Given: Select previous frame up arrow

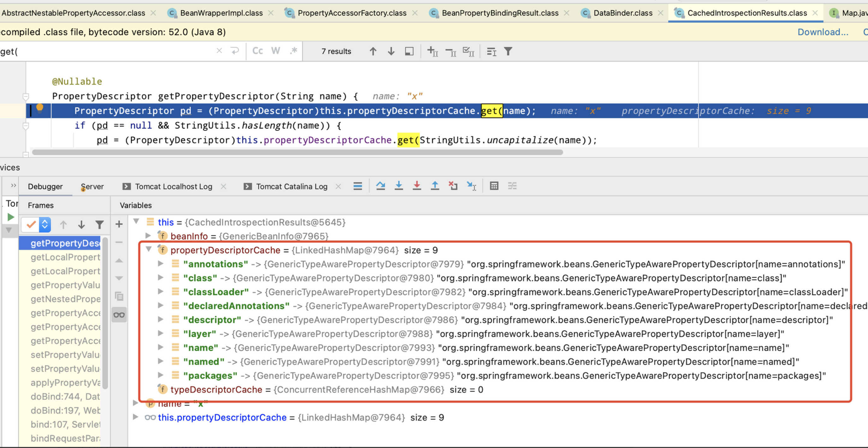Looking at the screenshot, I should tap(63, 225).
